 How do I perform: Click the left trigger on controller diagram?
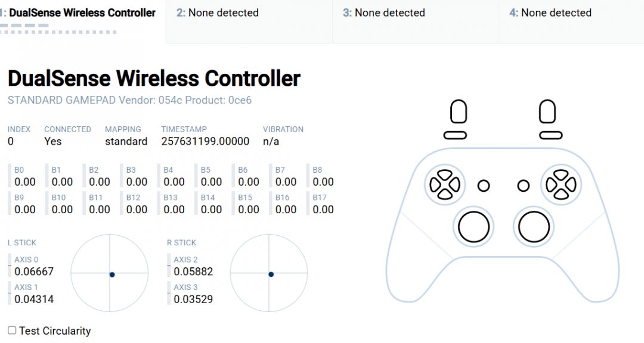(x=458, y=112)
